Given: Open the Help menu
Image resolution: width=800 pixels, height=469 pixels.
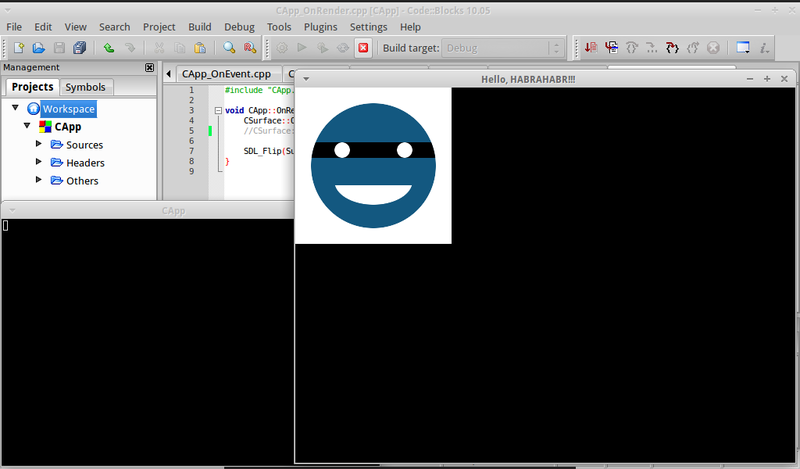Looking at the screenshot, I should 410,27.
